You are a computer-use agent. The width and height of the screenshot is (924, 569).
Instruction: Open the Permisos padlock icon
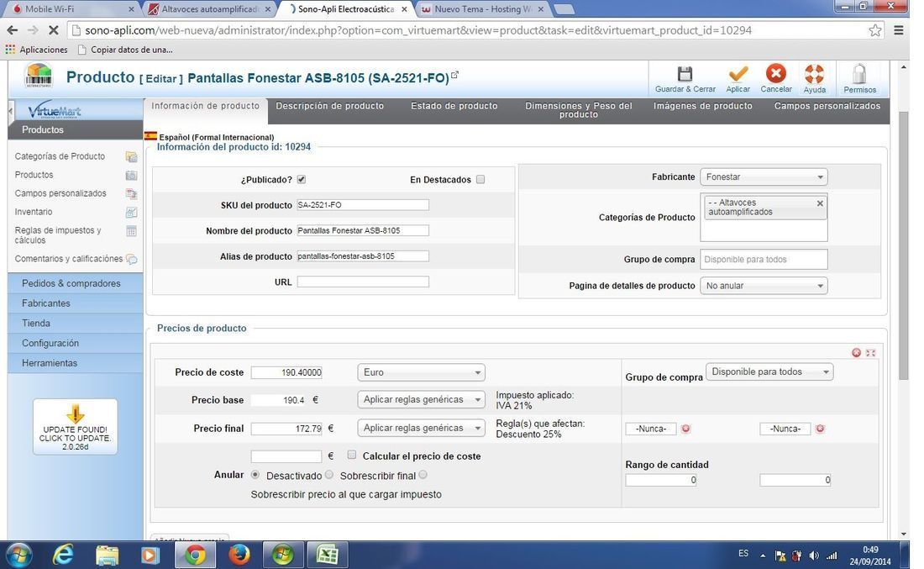point(859,74)
